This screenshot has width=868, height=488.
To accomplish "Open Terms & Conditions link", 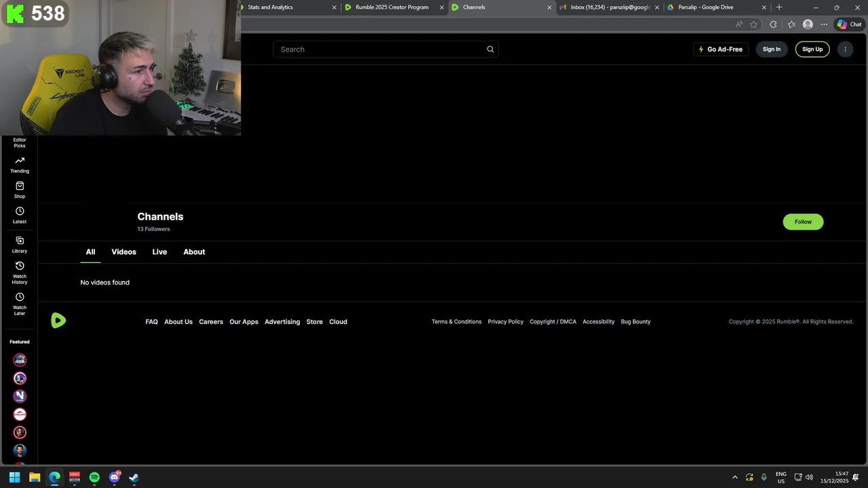I will pyautogui.click(x=456, y=322).
